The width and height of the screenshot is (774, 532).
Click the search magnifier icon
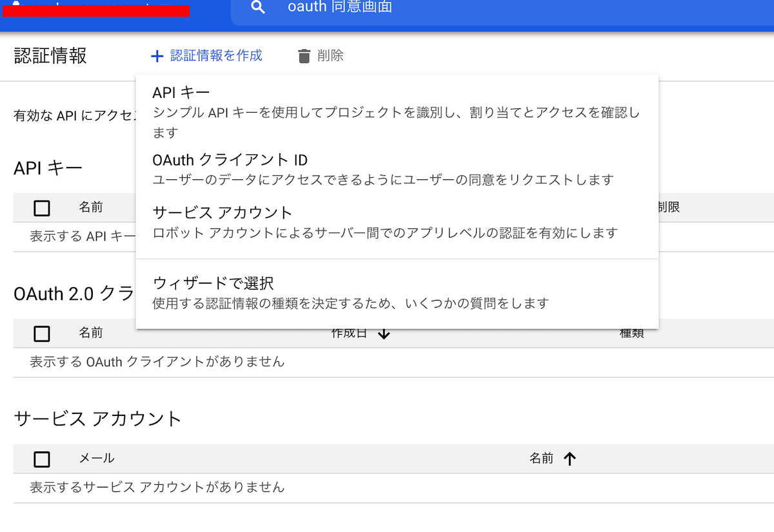pyautogui.click(x=258, y=8)
